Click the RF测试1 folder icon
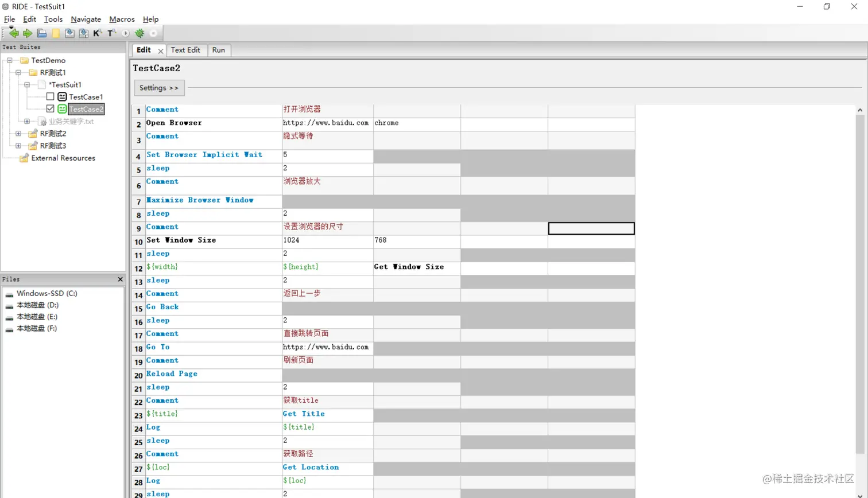The image size is (868, 498). pos(33,72)
